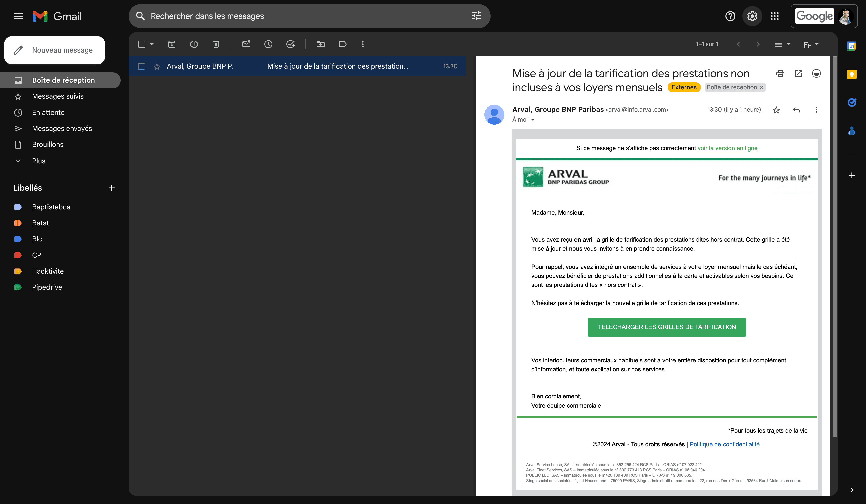866x504 pixels.
Task: Open Gmail settings gear
Action: point(752,16)
